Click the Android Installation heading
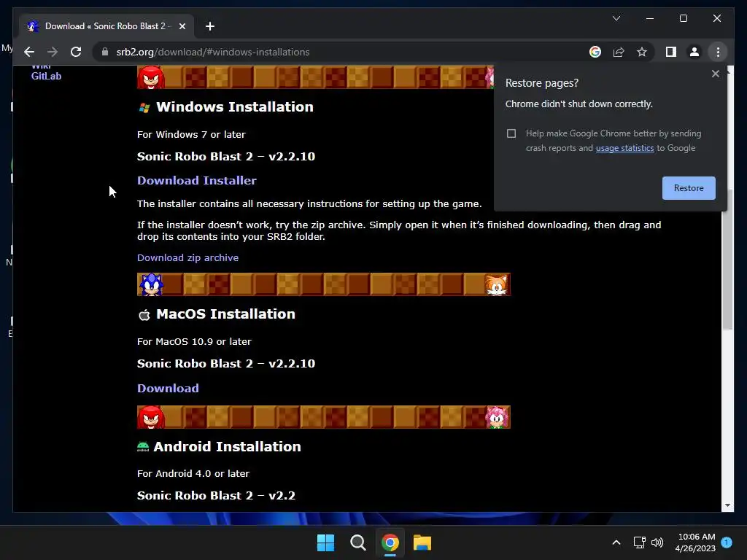747x560 pixels. coord(228,447)
